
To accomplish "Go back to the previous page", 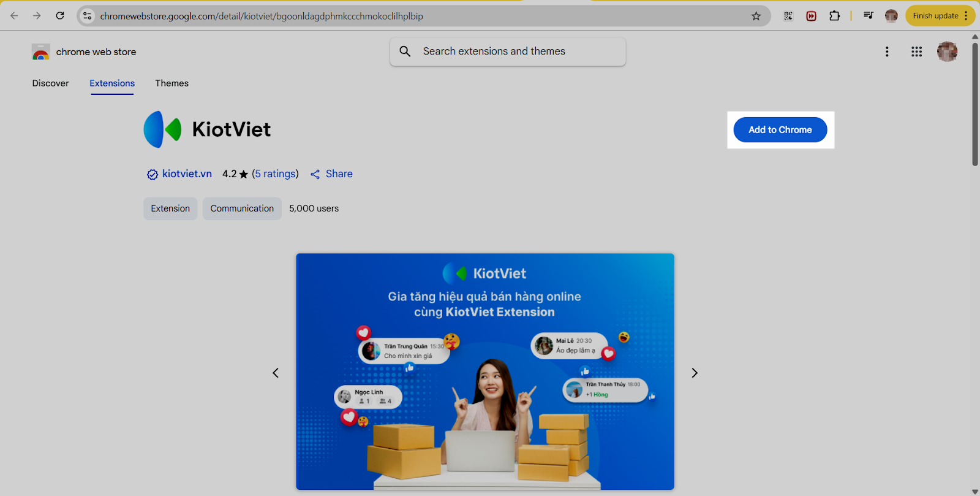I will (14, 16).
